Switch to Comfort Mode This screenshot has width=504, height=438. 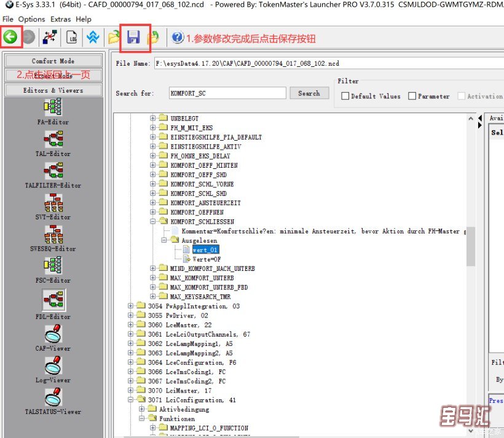click(x=53, y=61)
